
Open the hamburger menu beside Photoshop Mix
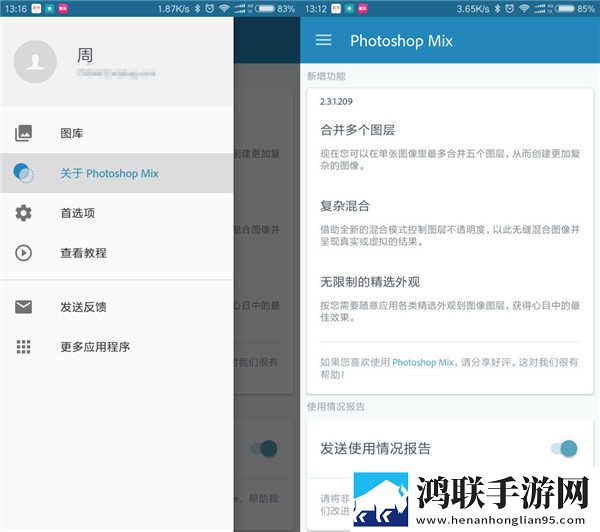click(323, 40)
